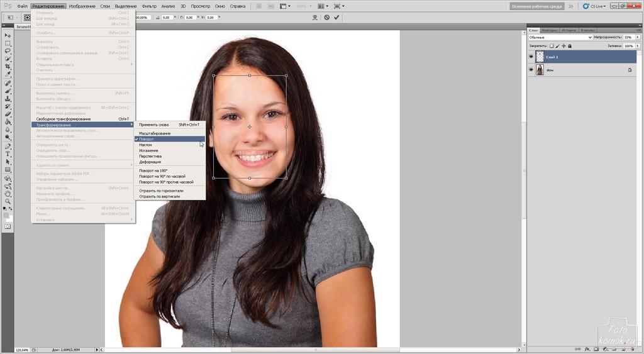
Task: Cancel the transform with the circle-slash icon
Action: click(327, 18)
